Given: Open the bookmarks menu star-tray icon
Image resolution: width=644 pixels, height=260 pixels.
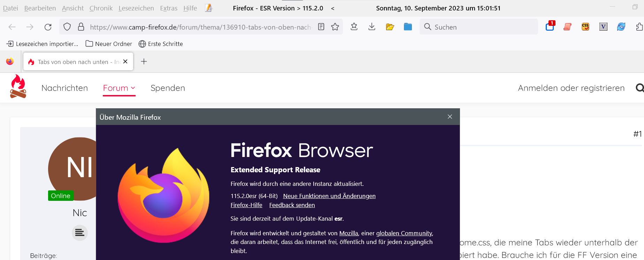Looking at the screenshot, I should (354, 27).
